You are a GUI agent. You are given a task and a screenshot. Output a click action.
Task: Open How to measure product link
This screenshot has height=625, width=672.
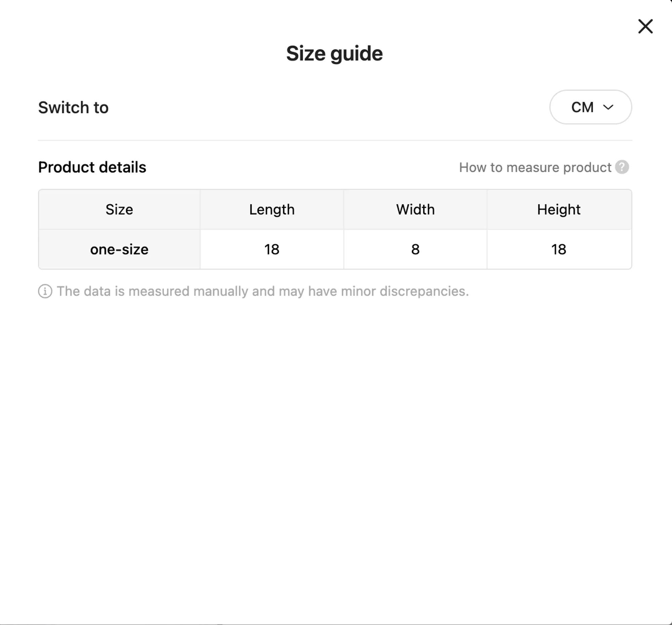(x=535, y=167)
